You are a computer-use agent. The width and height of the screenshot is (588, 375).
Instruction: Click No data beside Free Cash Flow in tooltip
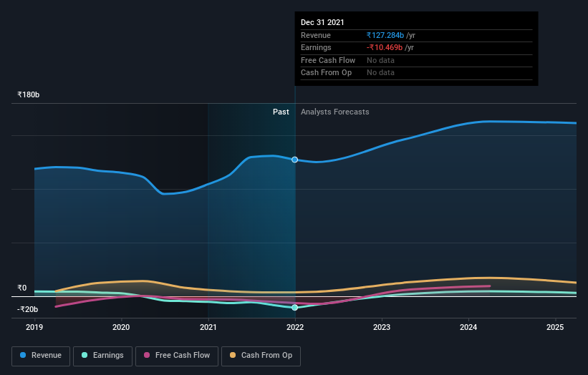point(380,60)
